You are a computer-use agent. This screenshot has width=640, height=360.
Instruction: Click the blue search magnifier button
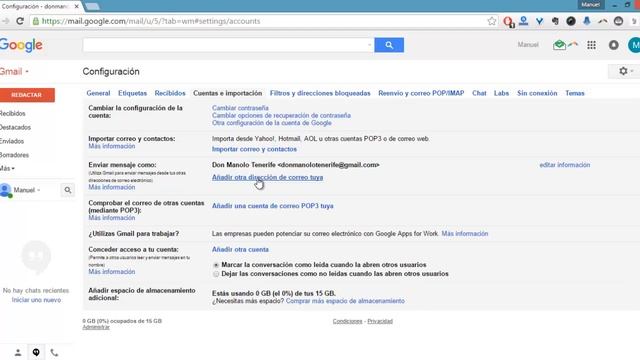tap(389, 45)
